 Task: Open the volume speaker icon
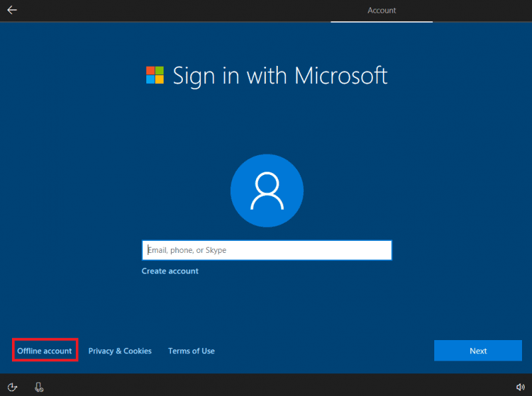[x=520, y=387]
